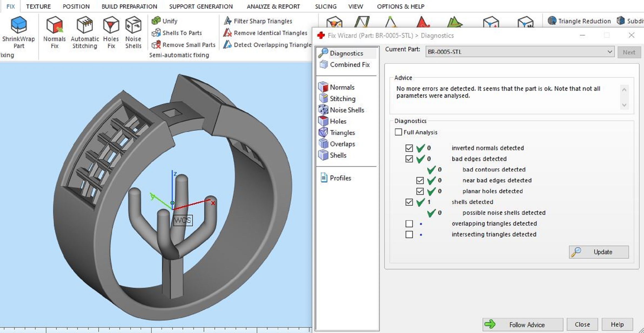This screenshot has height=333, width=644.
Task: Uncheck near bad edges detection
Action: [x=420, y=180]
